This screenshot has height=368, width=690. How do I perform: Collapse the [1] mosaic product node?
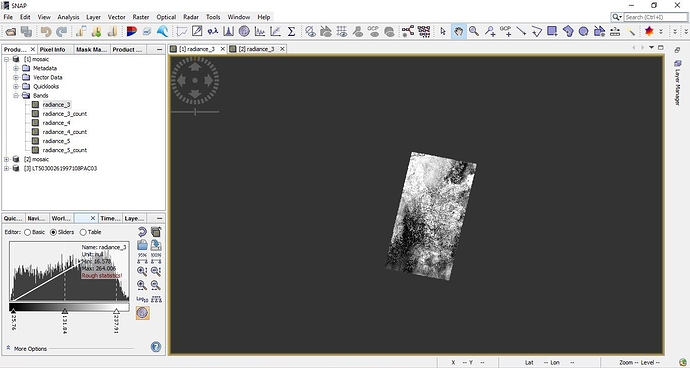7,59
